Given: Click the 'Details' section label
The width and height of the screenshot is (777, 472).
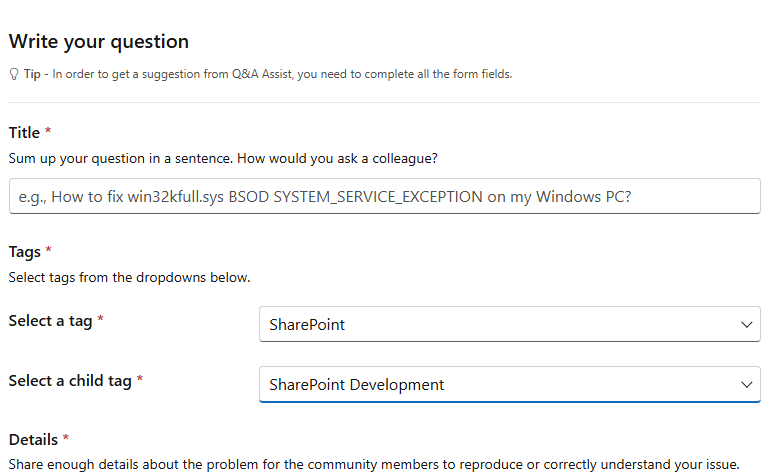Looking at the screenshot, I should coord(33,439).
